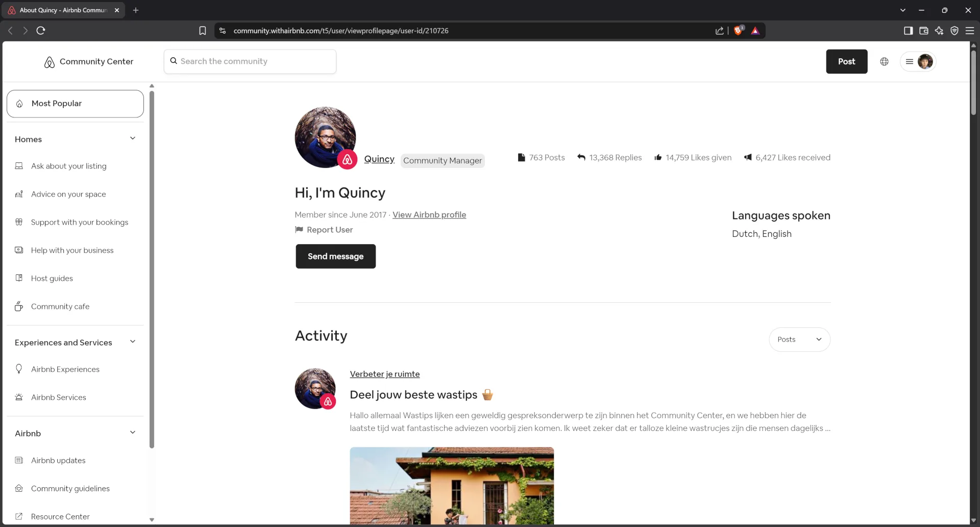980x527 pixels.
Task: Open Ask about your listing
Action: click(69, 166)
